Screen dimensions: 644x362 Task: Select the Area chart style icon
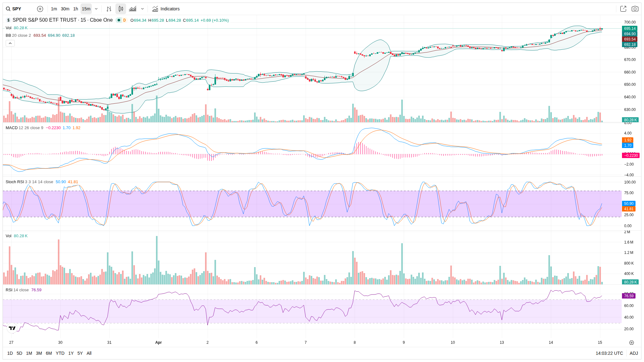tap(133, 9)
